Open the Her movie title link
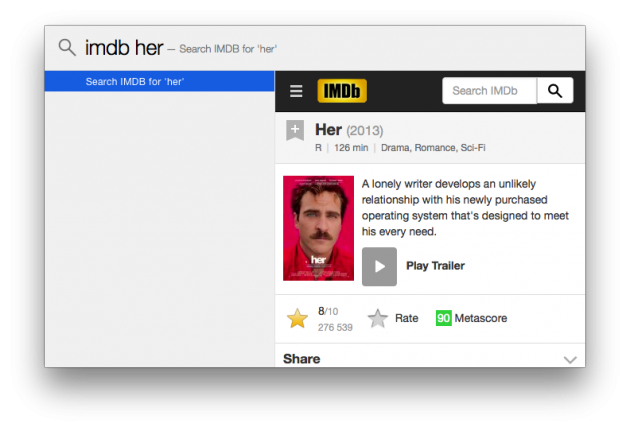Image resolution: width=630 pixels, height=431 pixels. (x=328, y=130)
